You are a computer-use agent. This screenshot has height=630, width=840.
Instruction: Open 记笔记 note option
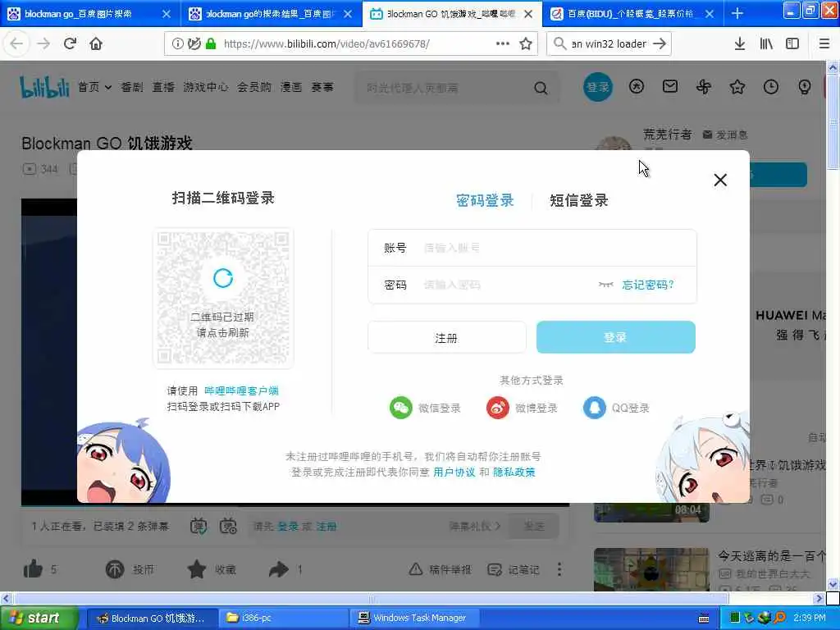click(x=514, y=569)
